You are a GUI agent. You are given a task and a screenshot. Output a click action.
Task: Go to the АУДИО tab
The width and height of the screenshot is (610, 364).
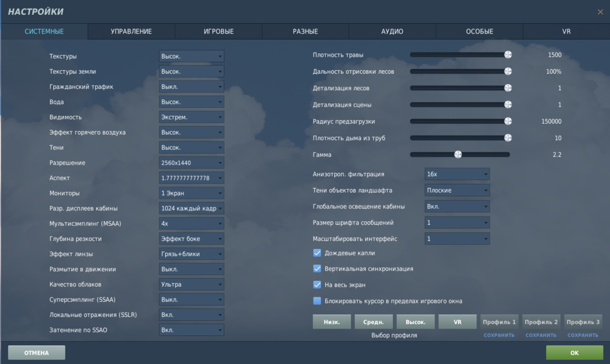pos(392,32)
